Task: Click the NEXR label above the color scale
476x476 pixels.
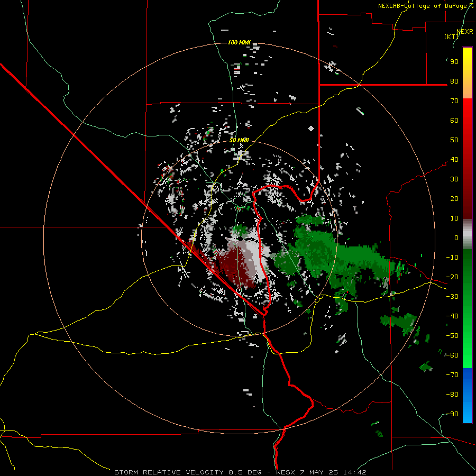Action: (465, 32)
